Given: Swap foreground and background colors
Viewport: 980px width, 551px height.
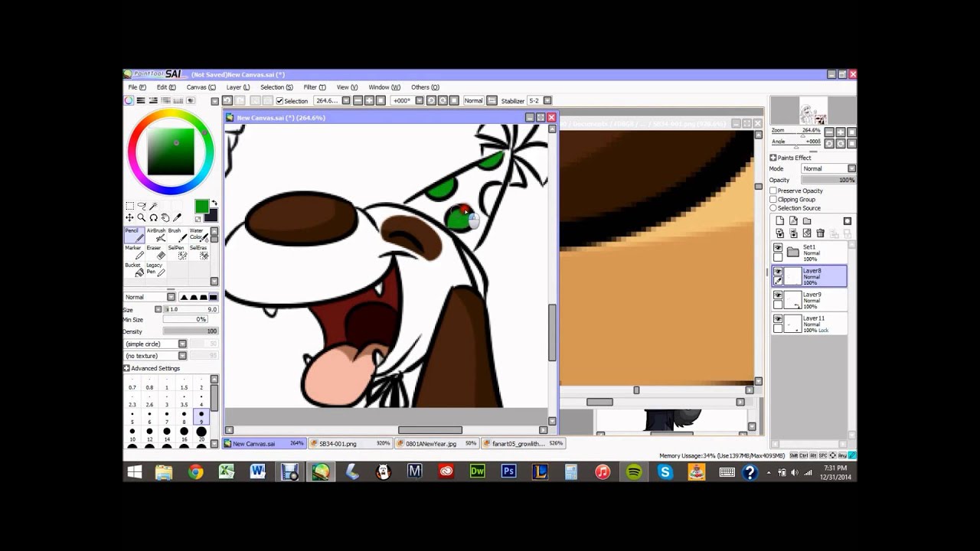Looking at the screenshot, I should click(x=214, y=203).
